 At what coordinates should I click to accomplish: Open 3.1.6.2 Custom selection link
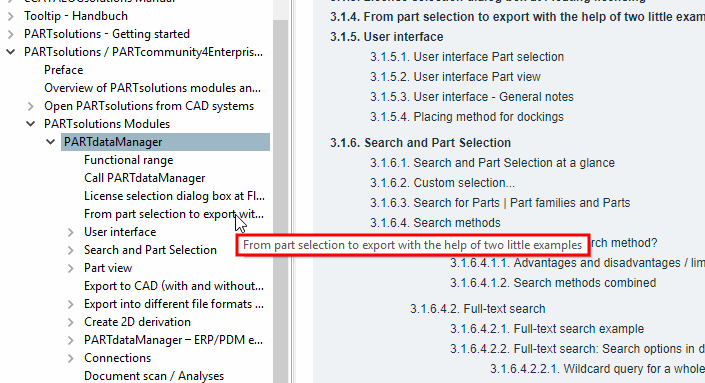click(x=442, y=183)
